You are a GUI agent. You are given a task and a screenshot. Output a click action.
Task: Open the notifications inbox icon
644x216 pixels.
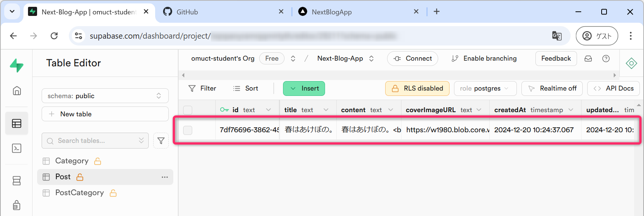[x=588, y=58]
